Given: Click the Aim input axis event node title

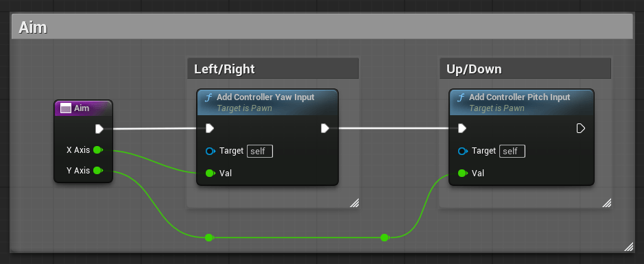Looking at the screenshot, I should 82,108.
